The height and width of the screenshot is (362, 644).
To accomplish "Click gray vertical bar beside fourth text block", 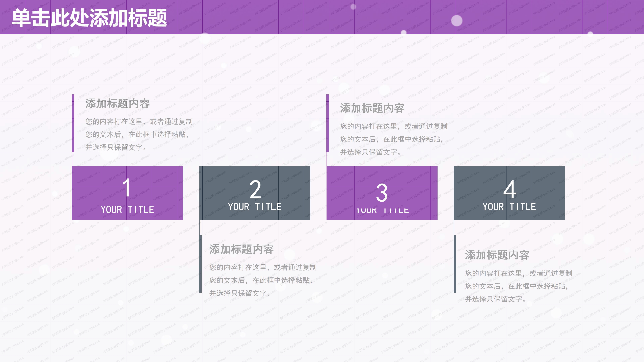I will (455, 264).
